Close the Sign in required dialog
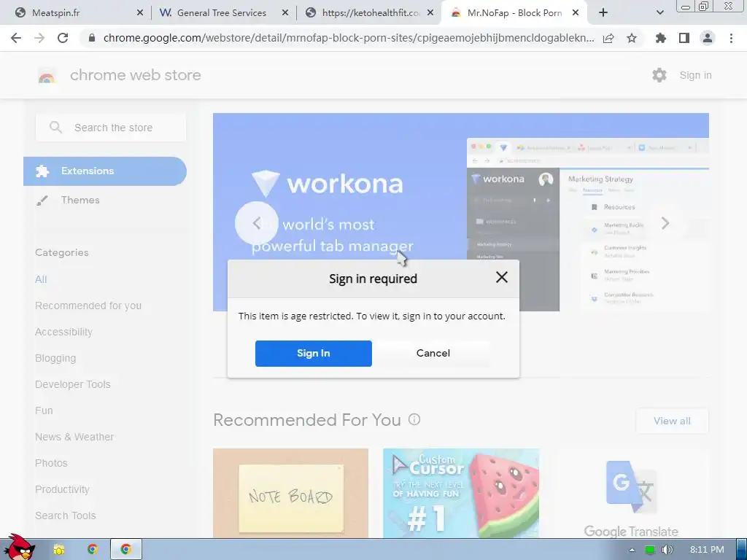 point(502,277)
